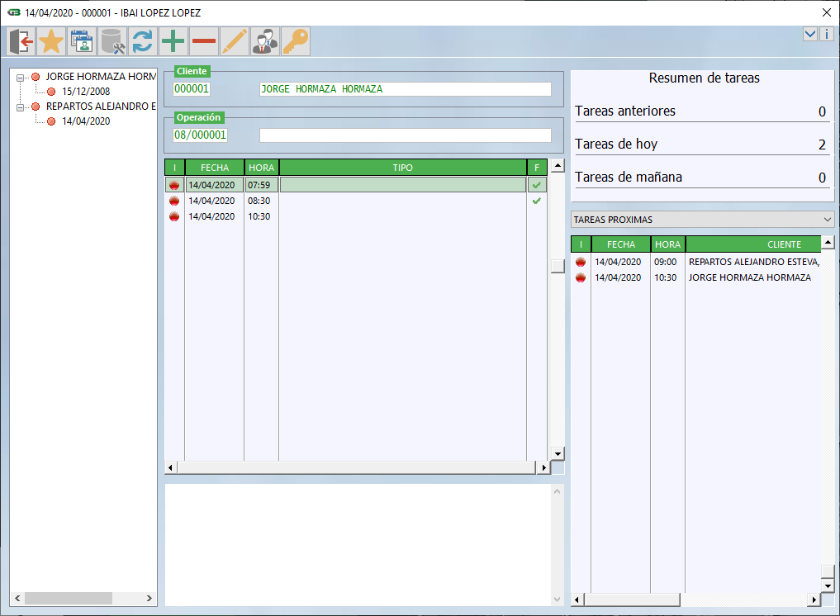Add a new task with green plus
840x616 pixels.
point(173,41)
